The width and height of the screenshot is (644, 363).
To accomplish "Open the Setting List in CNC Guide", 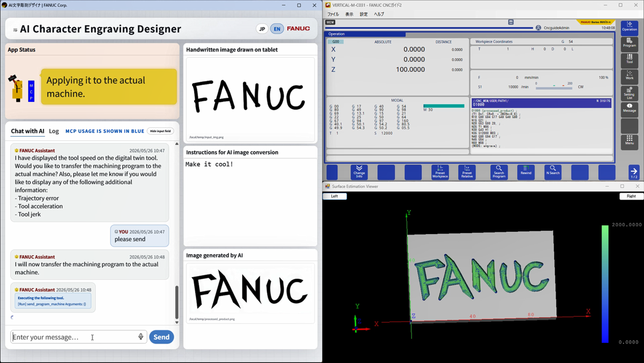I will (x=629, y=93).
